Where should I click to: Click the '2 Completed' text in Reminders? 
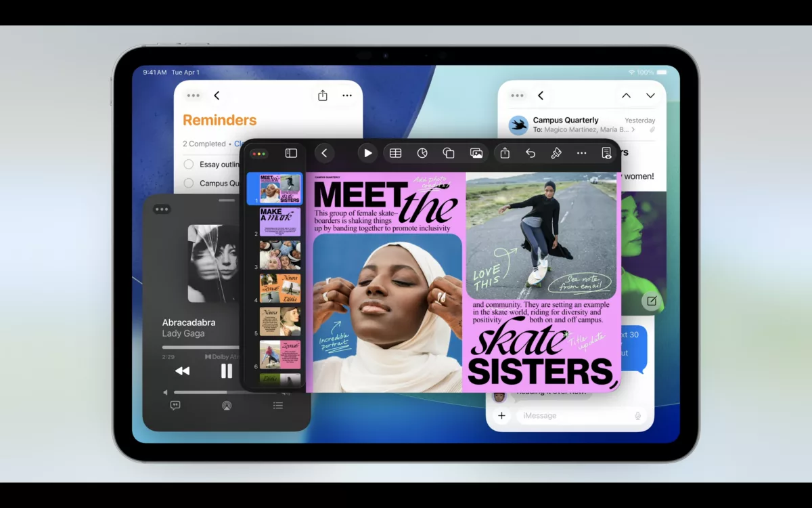tap(204, 144)
